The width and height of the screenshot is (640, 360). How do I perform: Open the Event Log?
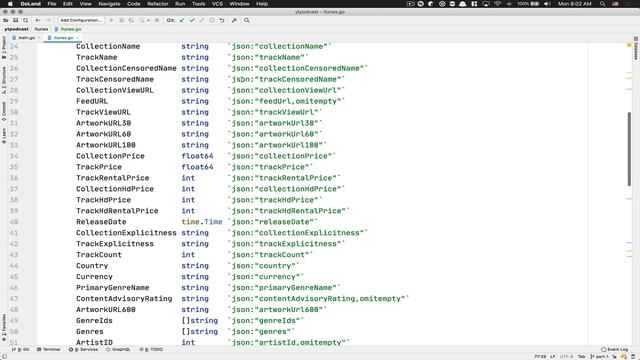(x=614, y=349)
